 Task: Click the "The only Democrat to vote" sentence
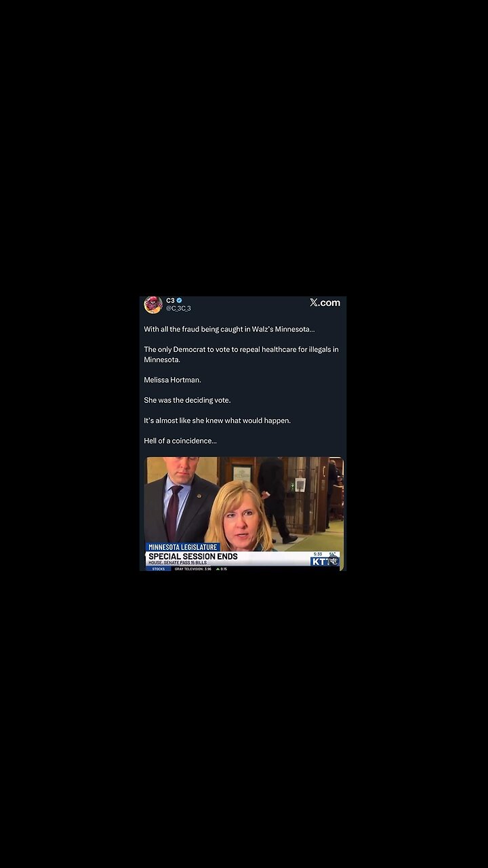pyautogui.click(x=241, y=355)
